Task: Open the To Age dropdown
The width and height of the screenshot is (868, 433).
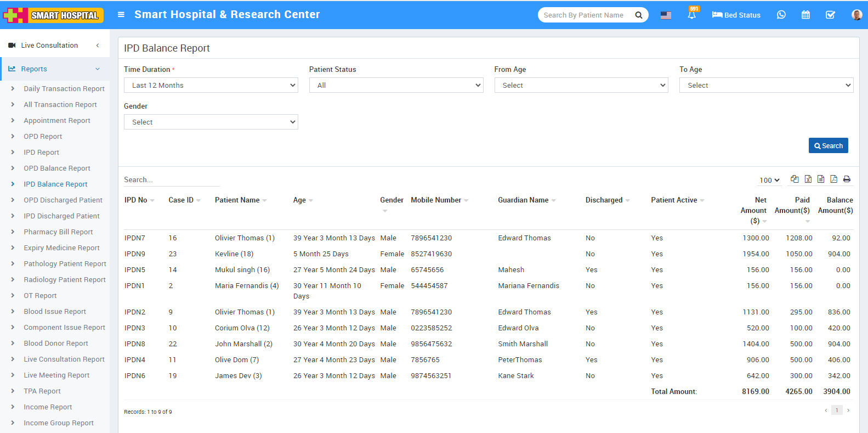Action: pyautogui.click(x=767, y=85)
